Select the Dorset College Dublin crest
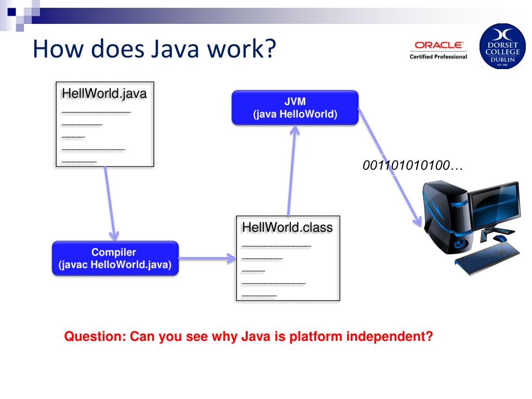Viewport: 532px width, 399px height. (502, 46)
